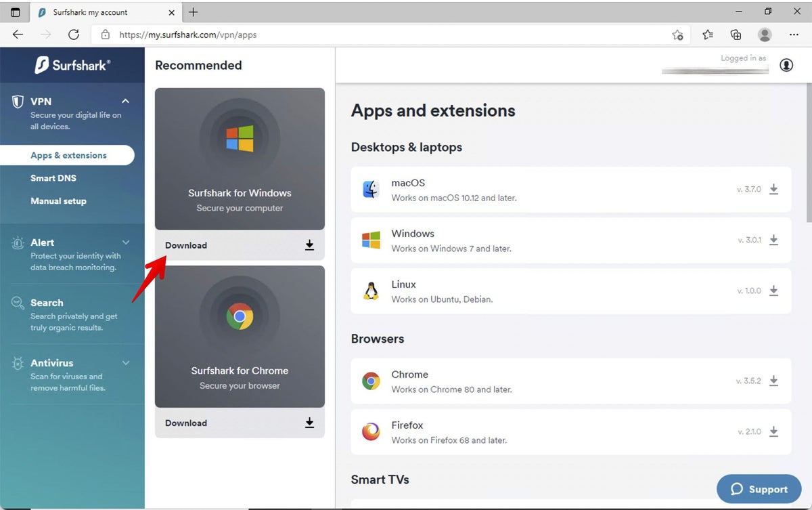Viewport: 812px width, 510px height.
Task: Select Apps & extensions menu item
Action: coord(68,155)
